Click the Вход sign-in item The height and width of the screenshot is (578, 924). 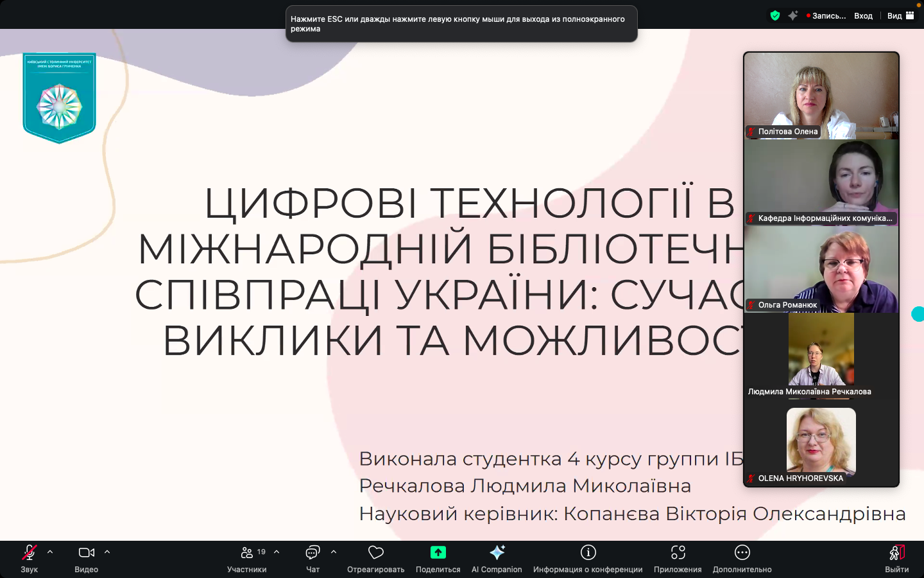(x=863, y=16)
